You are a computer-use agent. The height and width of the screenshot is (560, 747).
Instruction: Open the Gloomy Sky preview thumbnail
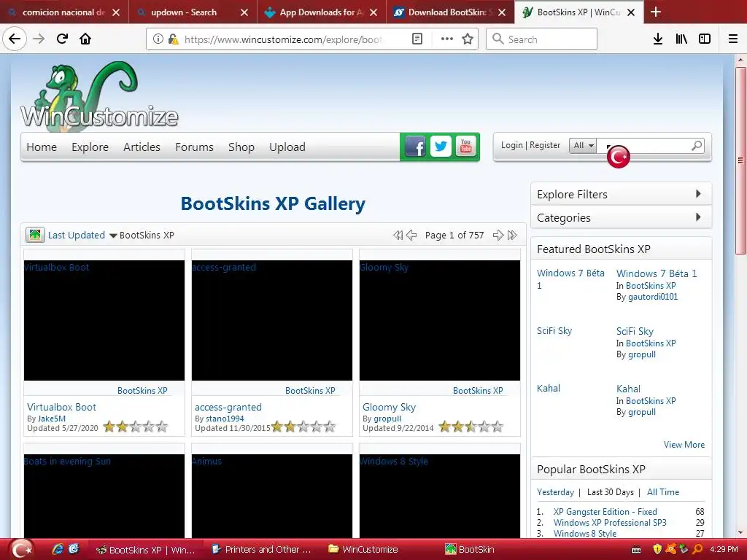click(440, 321)
